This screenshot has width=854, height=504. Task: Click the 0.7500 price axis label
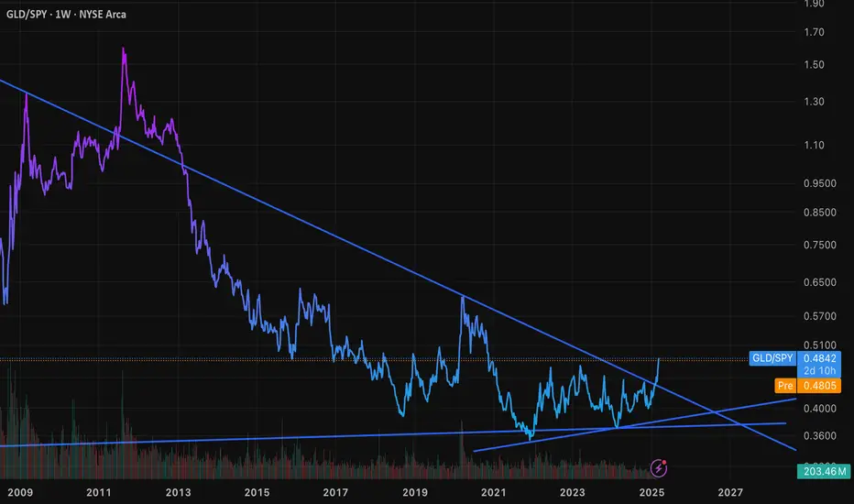[x=820, y=246]
